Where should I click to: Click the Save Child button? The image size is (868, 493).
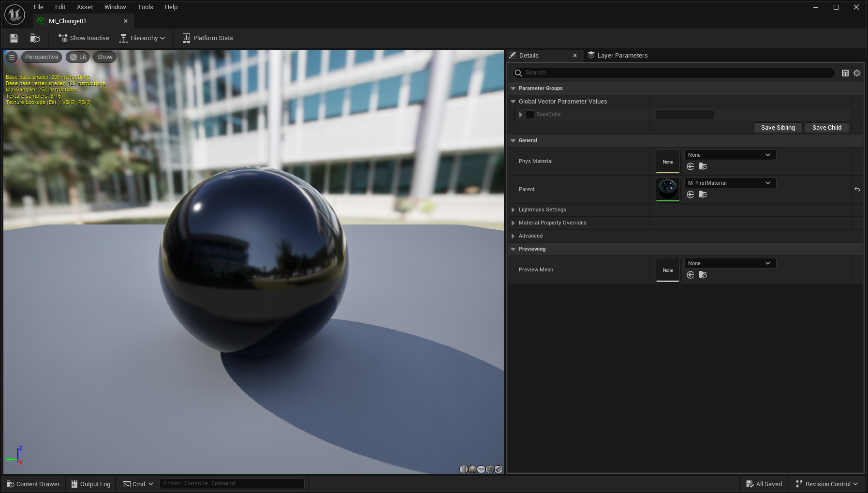(827, 128)
